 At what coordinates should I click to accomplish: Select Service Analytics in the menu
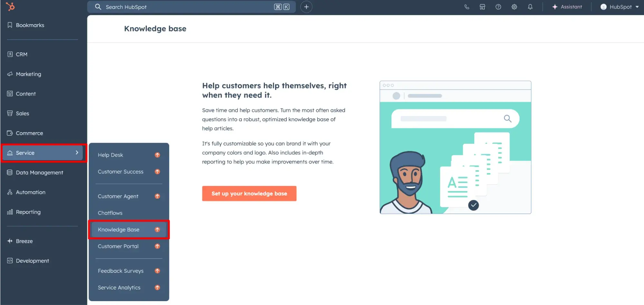click(119, 287)
